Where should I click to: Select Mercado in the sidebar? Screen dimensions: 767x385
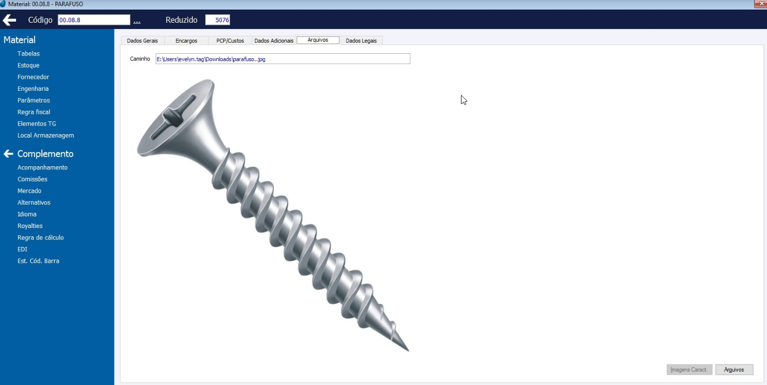coord(29,191)
